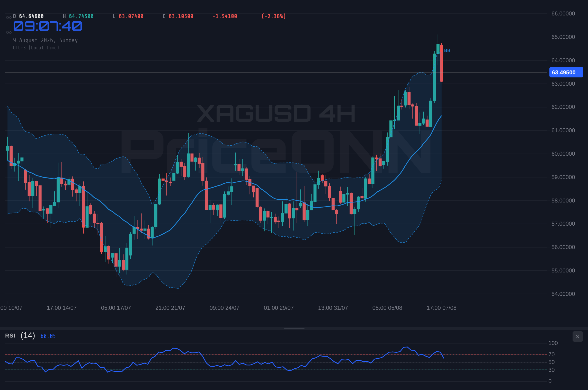Toggle eye icon beside the clock display

tap(8, 32)
